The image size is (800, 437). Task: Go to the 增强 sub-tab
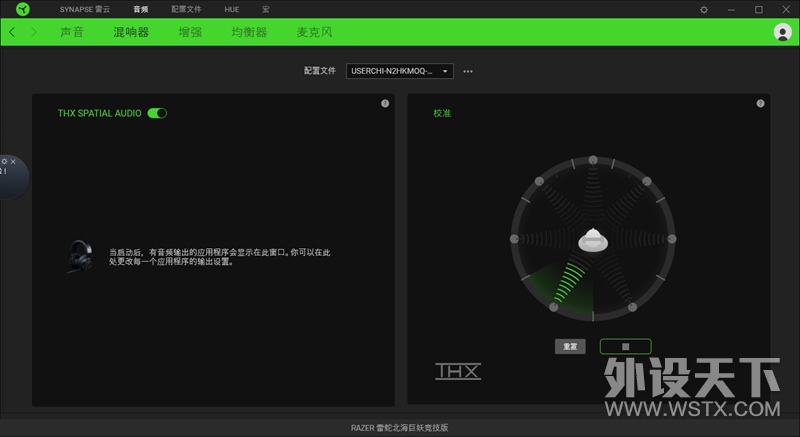tap(190, 32)
